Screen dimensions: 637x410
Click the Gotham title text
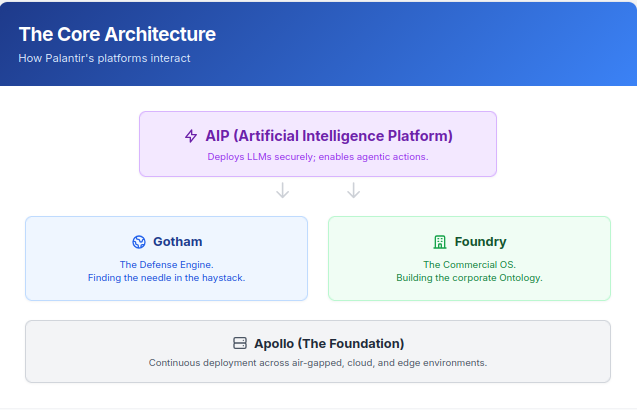178,242
